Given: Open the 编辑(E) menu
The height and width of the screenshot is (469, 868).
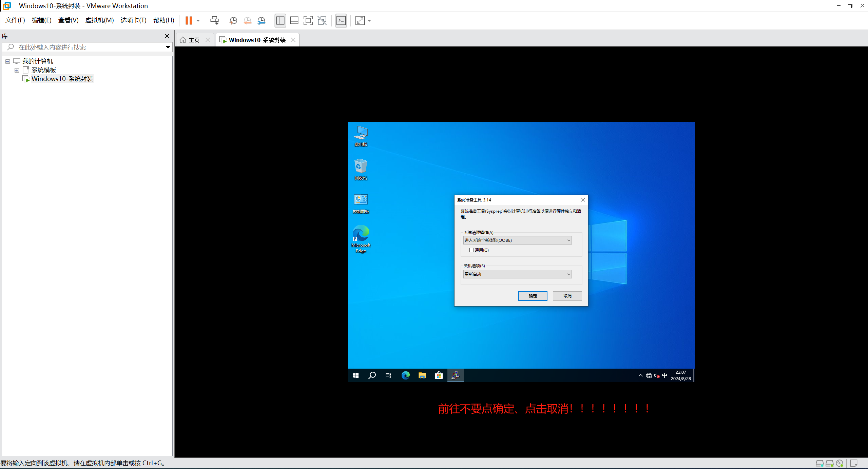Looking at the screenshot, I should coord(41,20).
